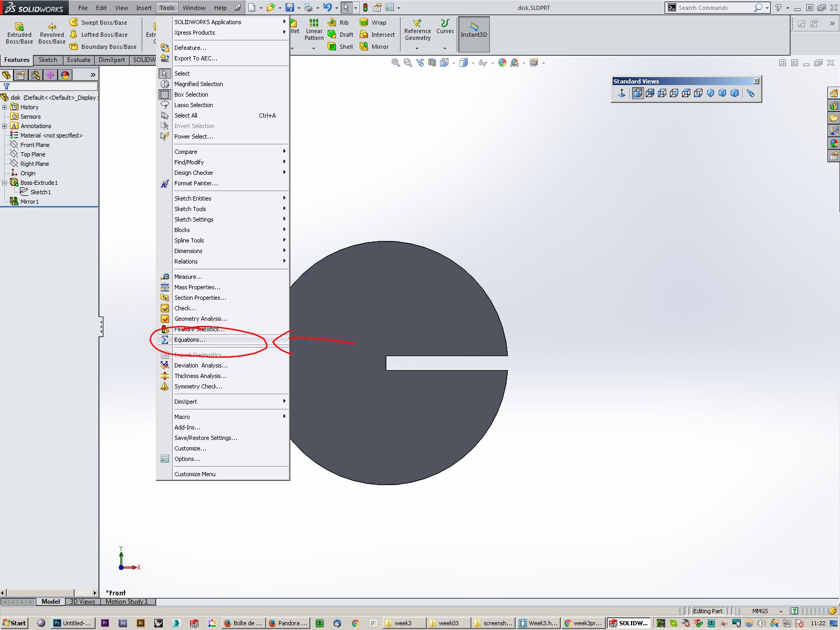Click the Draft feature tool
Viewport: 840px width, 630px height.
(340, 35)
